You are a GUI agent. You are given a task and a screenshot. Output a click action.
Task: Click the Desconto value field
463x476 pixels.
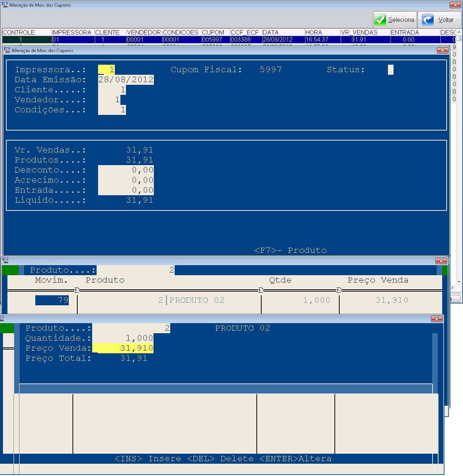point(126,170)
